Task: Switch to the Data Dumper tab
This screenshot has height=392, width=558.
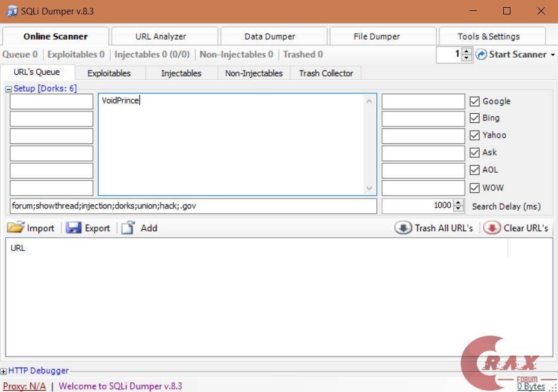Action: 270,36
